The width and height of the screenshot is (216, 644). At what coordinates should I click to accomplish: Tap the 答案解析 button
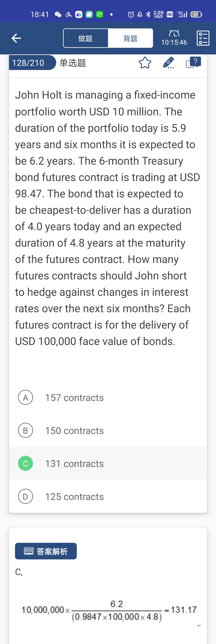(46, 551)
